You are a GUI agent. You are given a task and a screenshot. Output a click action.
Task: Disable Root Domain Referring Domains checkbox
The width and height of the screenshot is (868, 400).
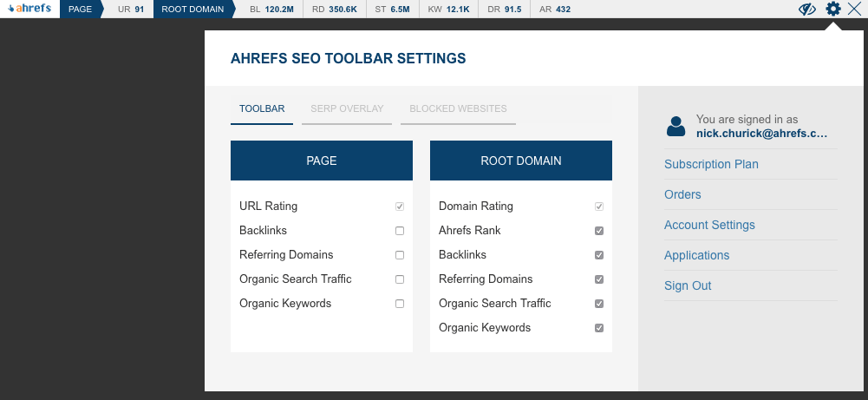[599, 279]
